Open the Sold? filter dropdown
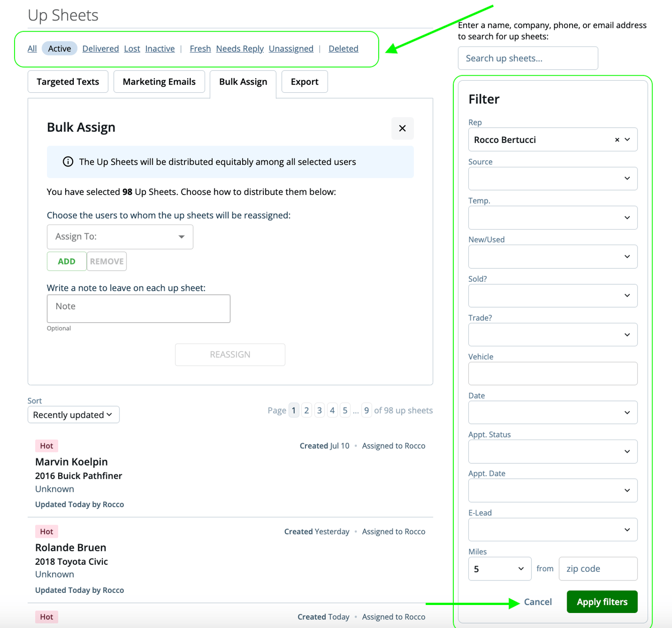672x628 pixels. click(x=552, y=296)
